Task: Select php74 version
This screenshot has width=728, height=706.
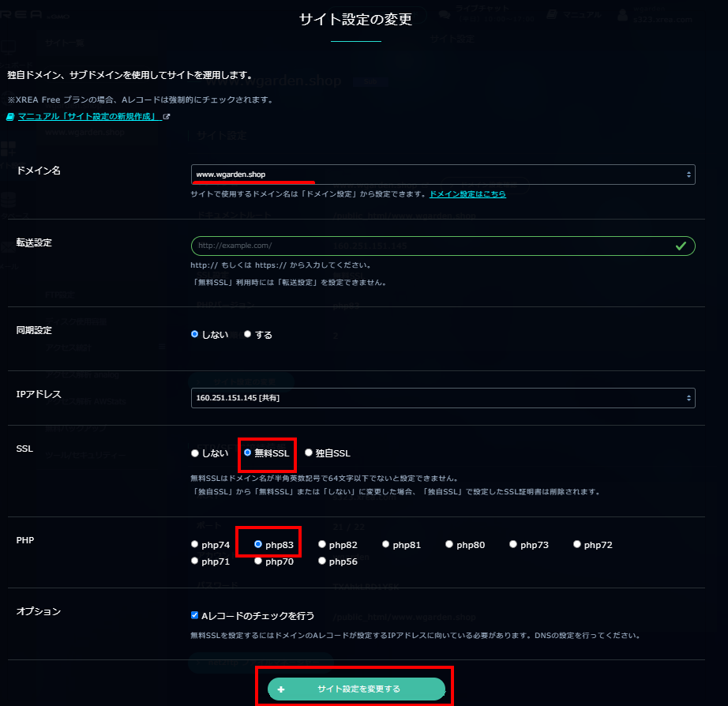Action: click(195, 544)
